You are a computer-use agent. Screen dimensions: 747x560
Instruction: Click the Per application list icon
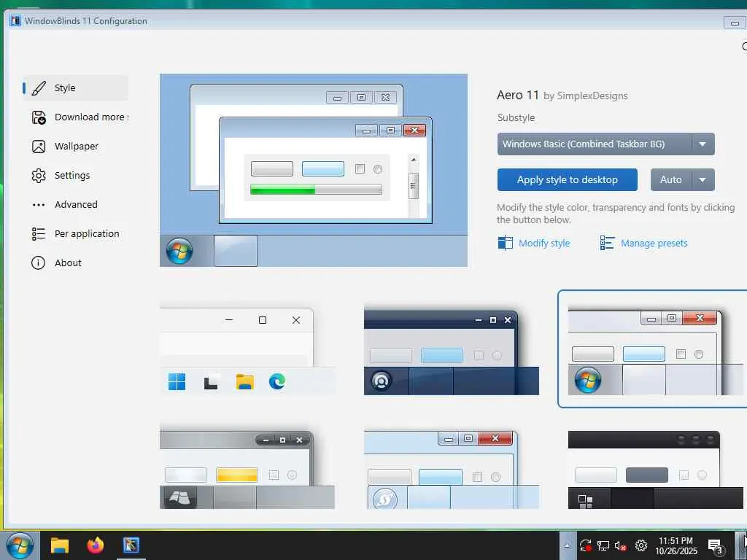pyautogui.click(x=39, y=233)
